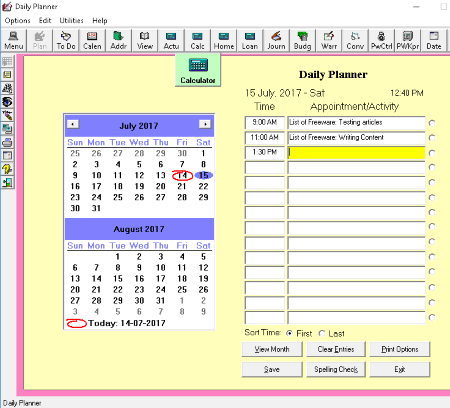The width and height of the screenshot is (450, 408).
Task: Open the Conv conversion tool
Action: [x=355, y=41]
